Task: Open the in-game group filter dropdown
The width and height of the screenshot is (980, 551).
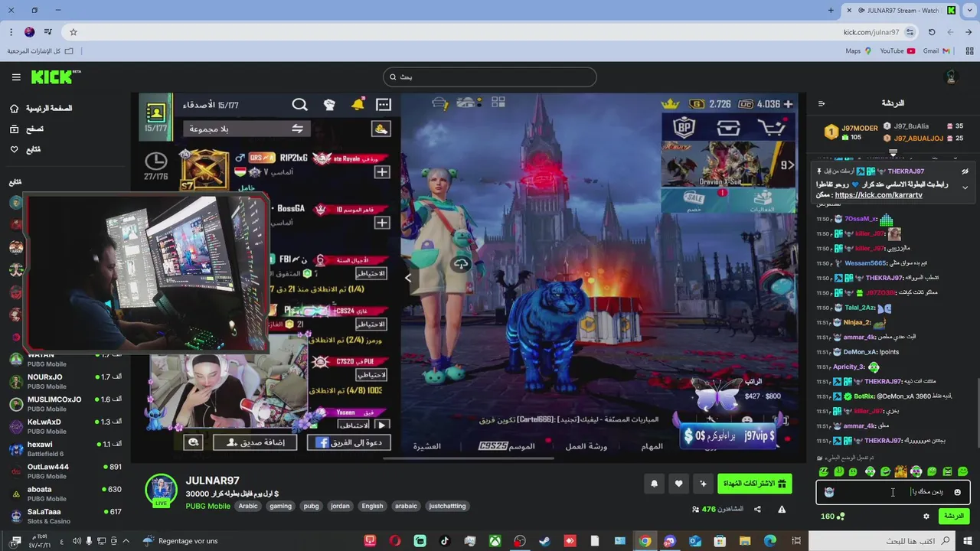Action: click(x=246, y=129)
